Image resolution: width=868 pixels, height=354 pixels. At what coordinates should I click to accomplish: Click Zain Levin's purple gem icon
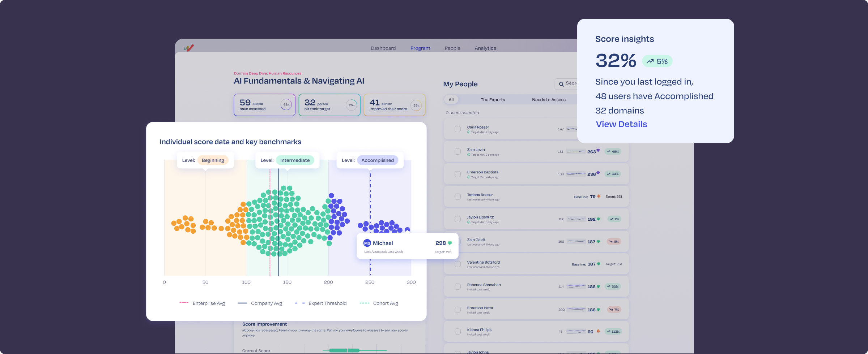point(598,150)
